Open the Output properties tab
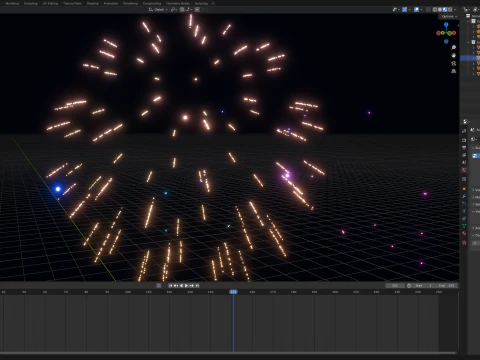This screenshot has width=480, height=360. 464,148
